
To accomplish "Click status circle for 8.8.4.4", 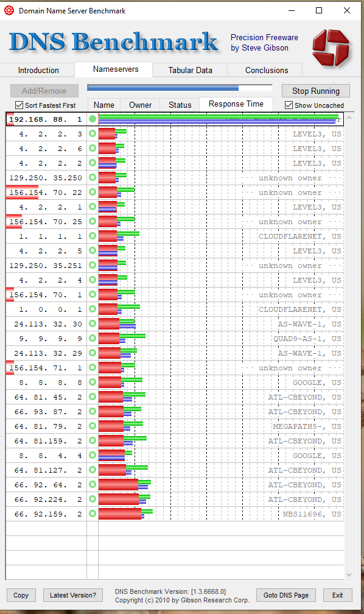I will point(93,456).
